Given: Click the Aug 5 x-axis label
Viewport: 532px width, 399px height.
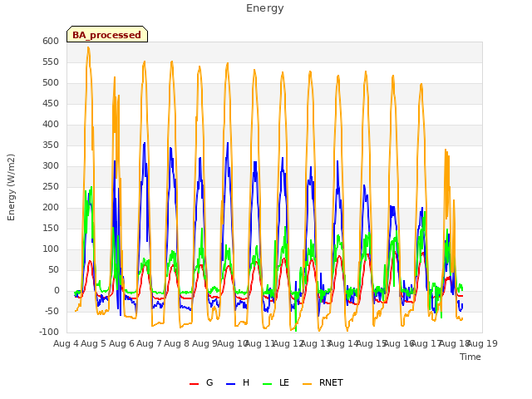Looking at the screenshot, I should [94, 343].
